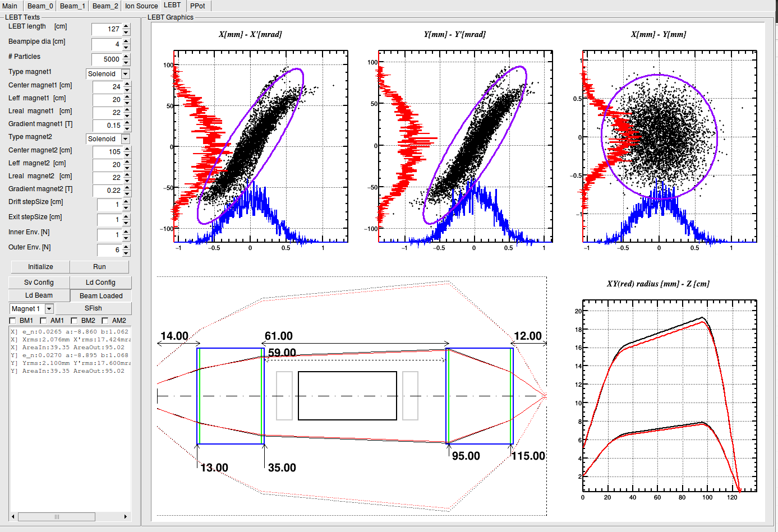Switch to the PPot tab
Viewport: 778px width, 532px height.
tap(197, 6)
